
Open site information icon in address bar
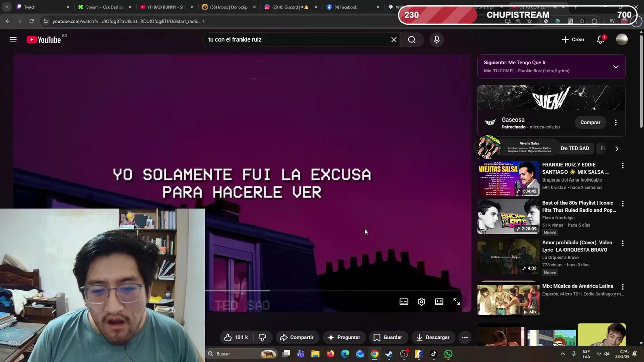pyautogui.click(x=46, y=21)
